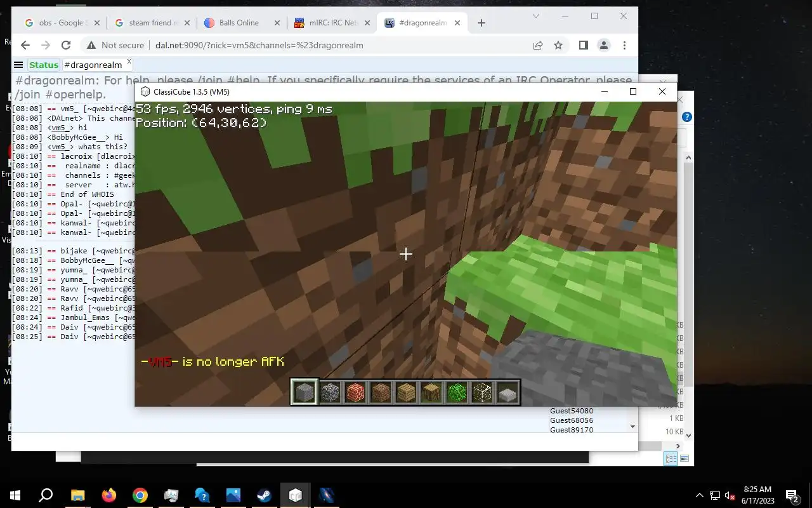Viewport: 812px width, 508px height.
Task: Select the red brick block in the hotbar
Action: 355,392
